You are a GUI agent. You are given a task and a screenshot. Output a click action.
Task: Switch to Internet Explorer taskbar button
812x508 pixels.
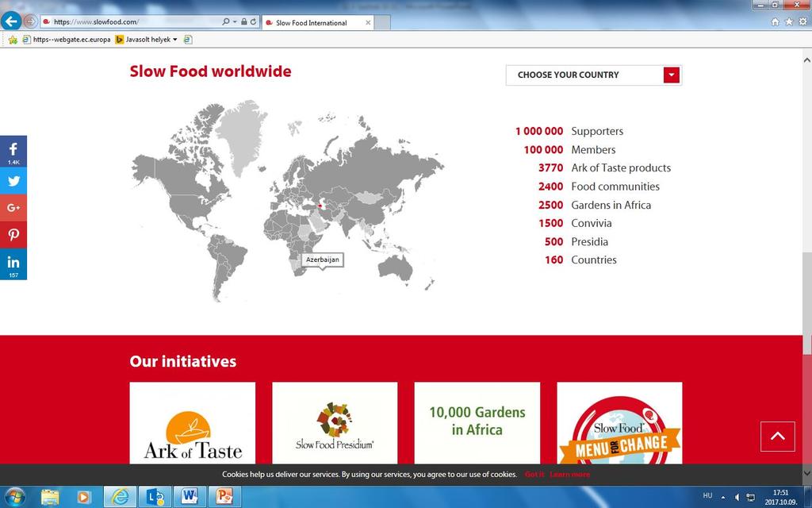(121, 497)
